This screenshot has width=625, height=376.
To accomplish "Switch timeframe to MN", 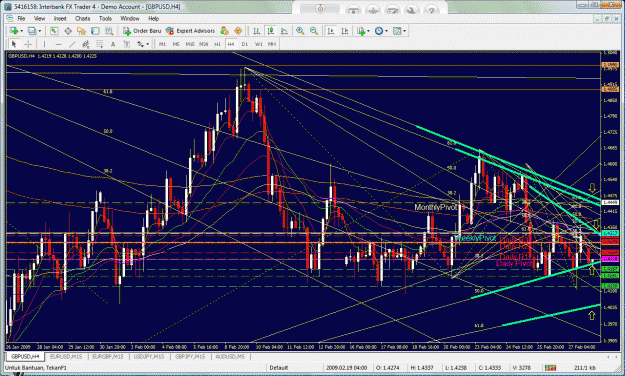I will 272,44.
